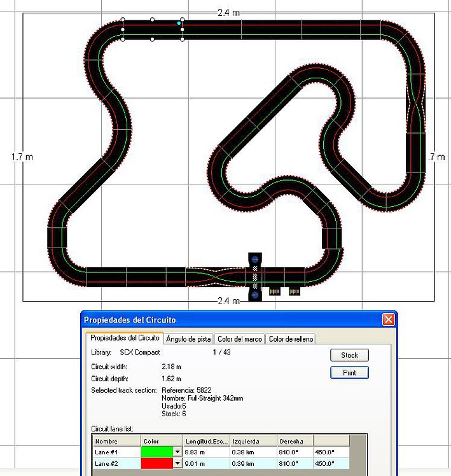Click the Nombre column header
Screen dimensions: 451x476
click(116, 441)
